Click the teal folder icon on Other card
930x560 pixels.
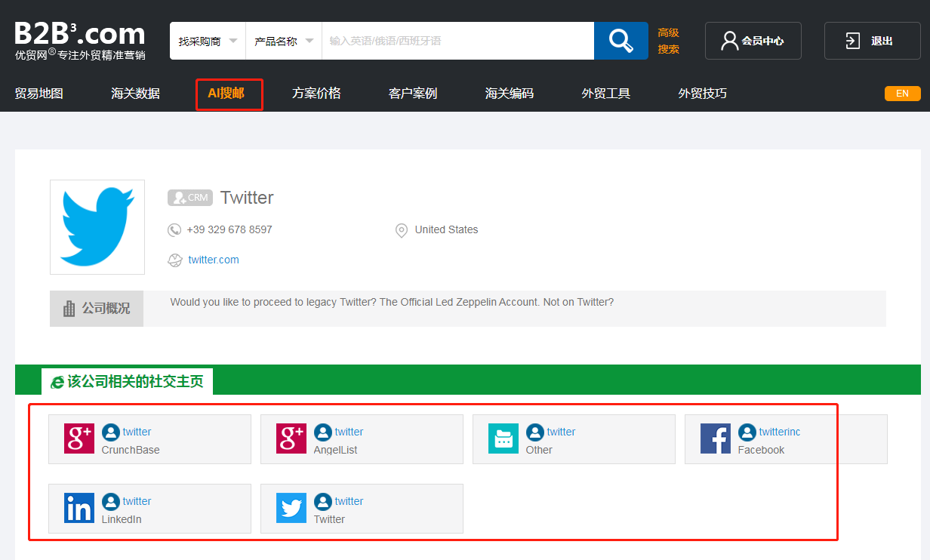[503, 438]
